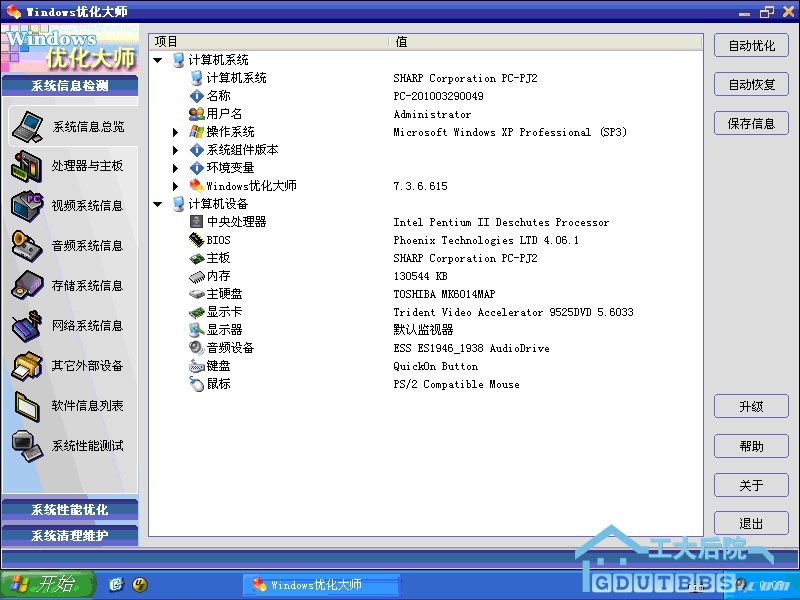The height and width of the screenshot is (600, 800).
Task: Select the 系统性能测试 icon
Action: click(28, 446)
